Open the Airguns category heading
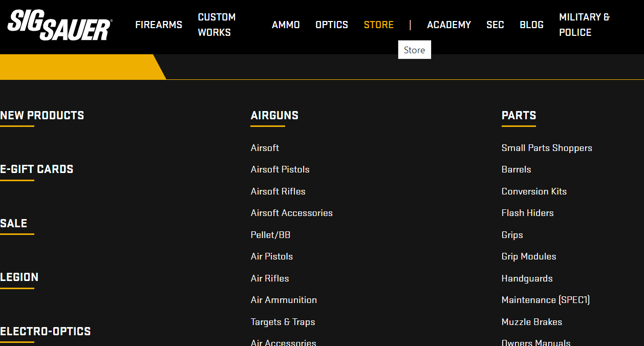This screenshot has width=644, height=346. pyautogui.click(x=274, y=116)
